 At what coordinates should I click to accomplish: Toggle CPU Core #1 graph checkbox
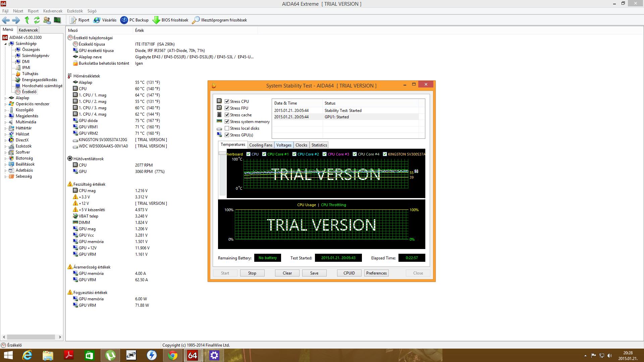(264, 154)
